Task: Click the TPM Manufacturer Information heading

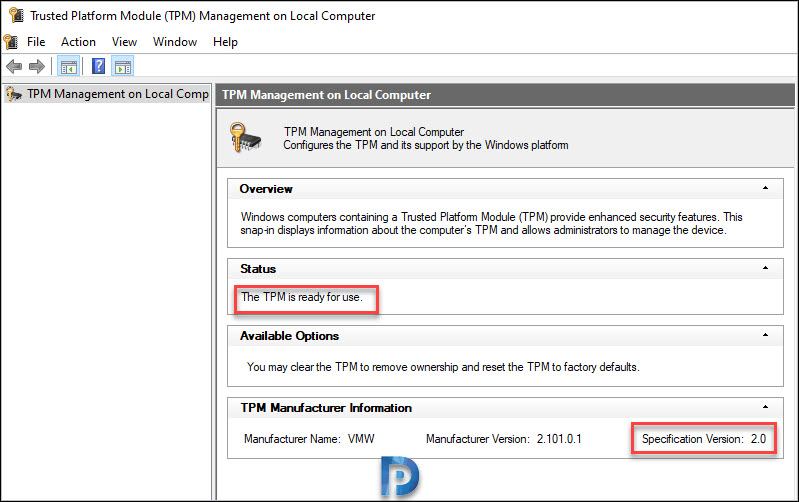Action: (326, 408)
